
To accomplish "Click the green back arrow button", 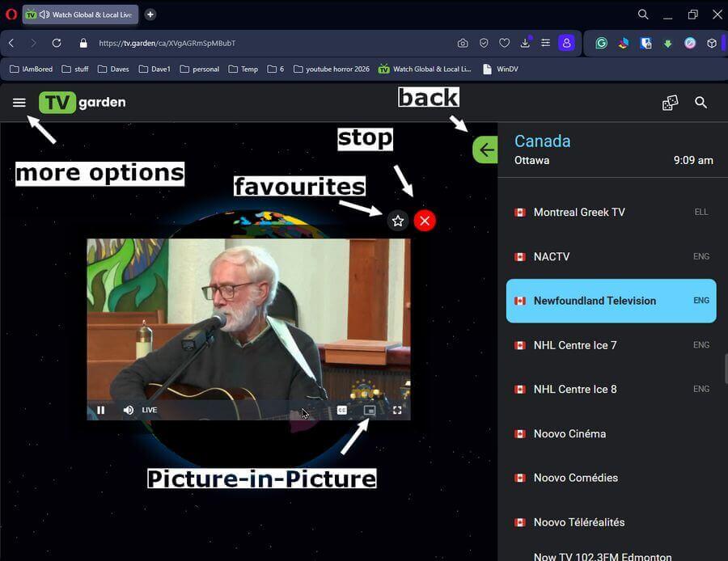I will point(486,150).
